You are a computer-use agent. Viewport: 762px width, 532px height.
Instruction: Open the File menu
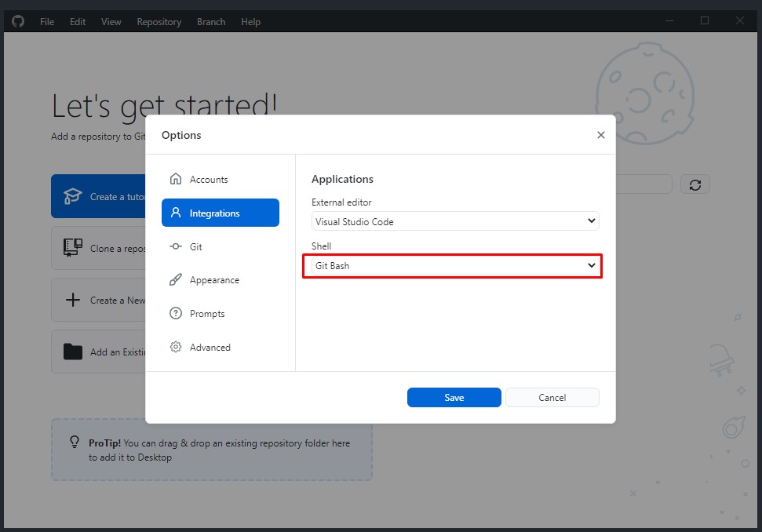point(47,22)
